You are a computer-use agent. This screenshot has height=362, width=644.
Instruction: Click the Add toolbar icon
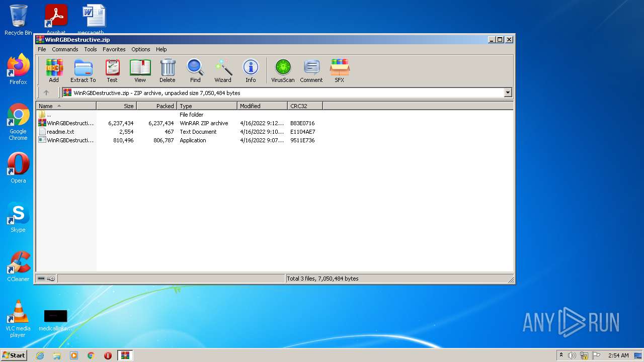54,71
